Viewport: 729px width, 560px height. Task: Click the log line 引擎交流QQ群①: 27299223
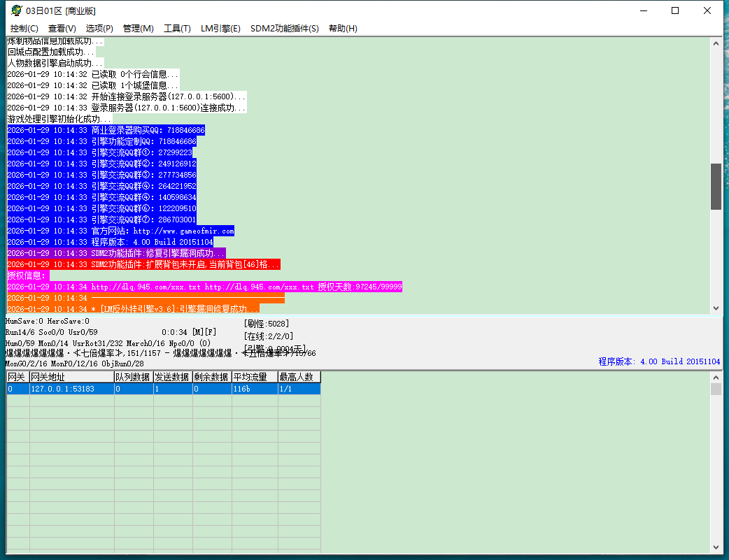click(x=99, y=152)
